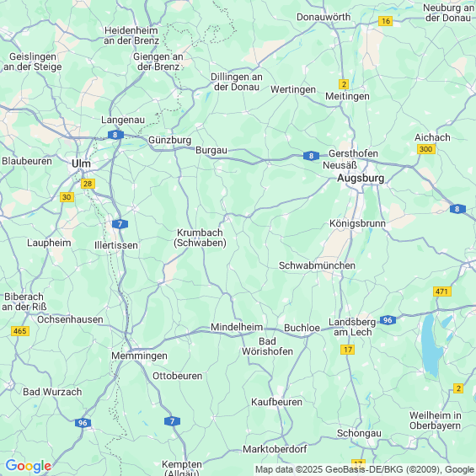Click the Günzburg town label
The width and height of the screenshot is (476, 476).
point(169,140)
